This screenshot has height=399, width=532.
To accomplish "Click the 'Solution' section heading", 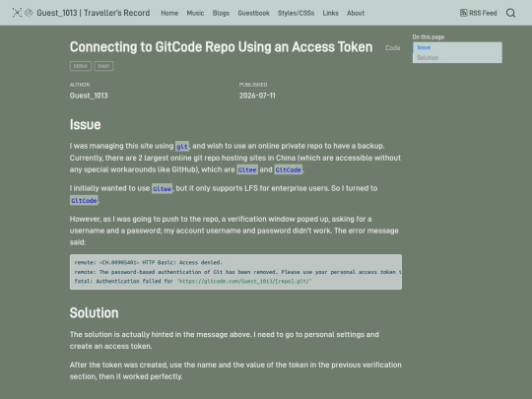I will click(94, 313).
